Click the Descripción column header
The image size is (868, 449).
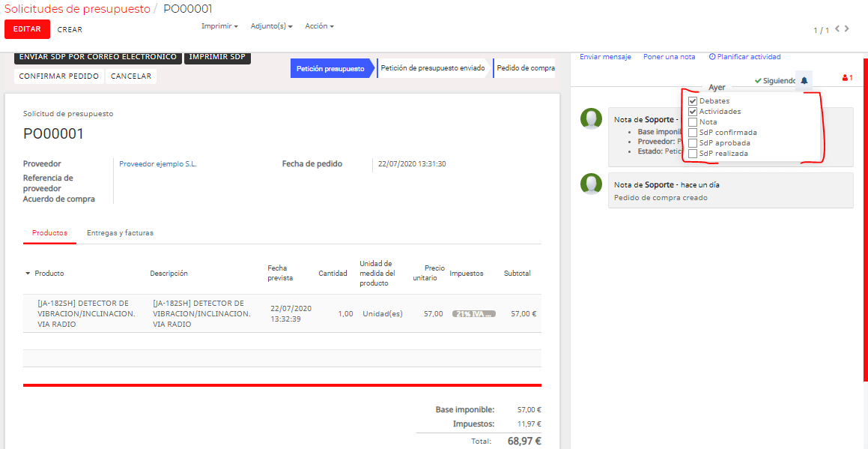169,274
